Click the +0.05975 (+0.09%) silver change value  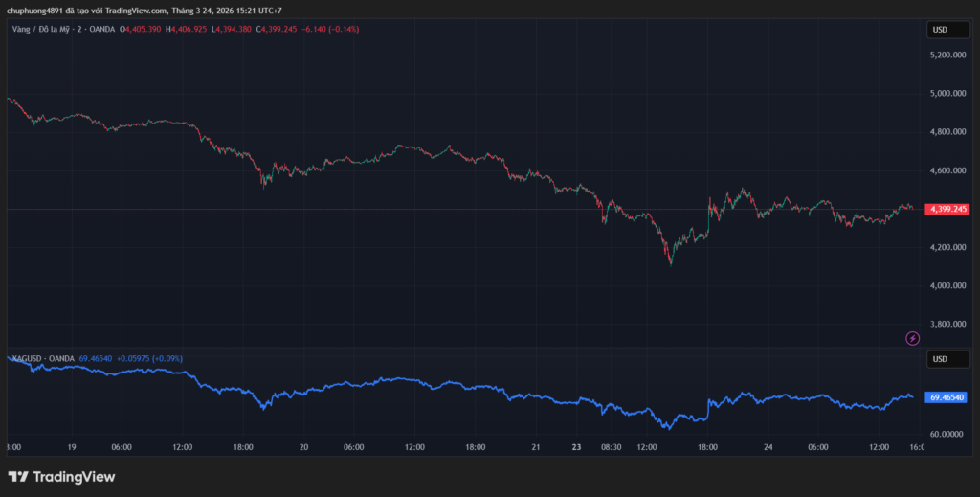pyautogui.click(x=149, y=358)
